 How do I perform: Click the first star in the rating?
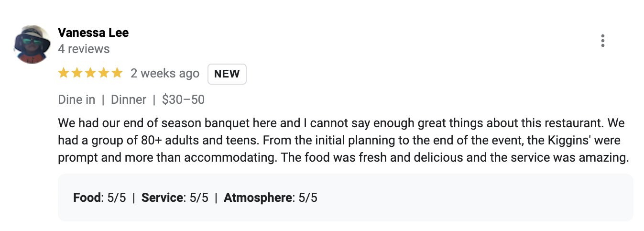pyautogui.click(x=64, y=73)
